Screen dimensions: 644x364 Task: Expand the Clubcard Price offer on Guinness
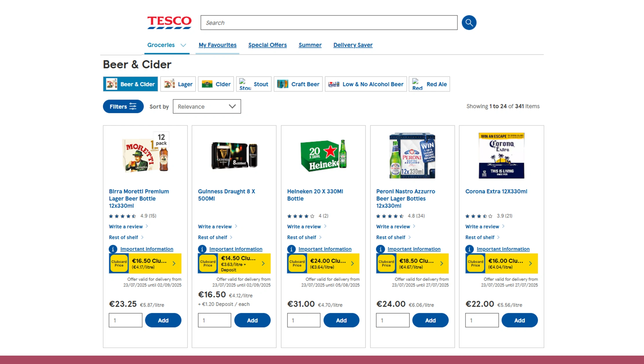point(263,264)
